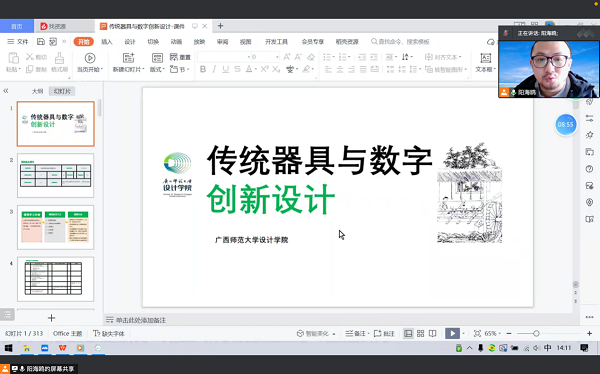Click the save icon in quick toolbar

[x=41, y=41]
